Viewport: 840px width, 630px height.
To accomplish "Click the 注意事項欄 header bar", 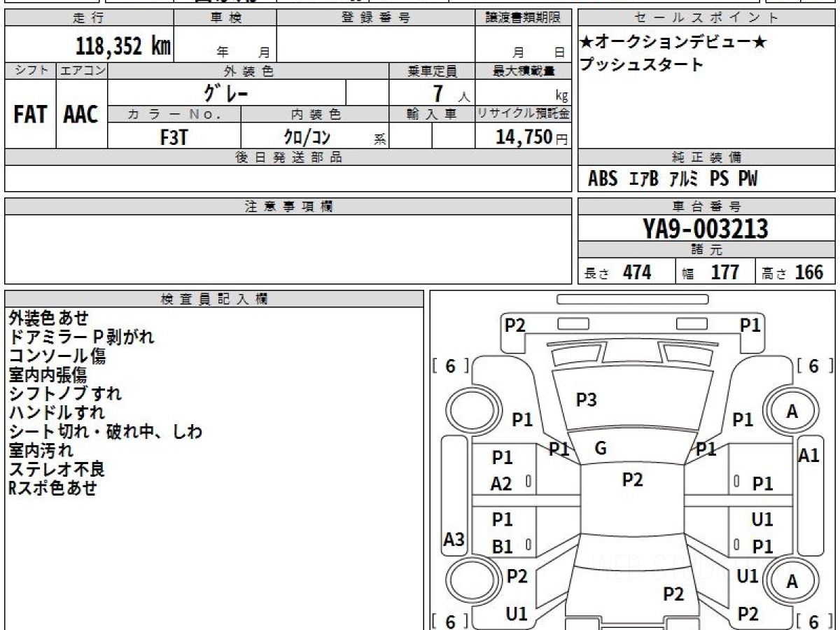I will coord(288,206).
